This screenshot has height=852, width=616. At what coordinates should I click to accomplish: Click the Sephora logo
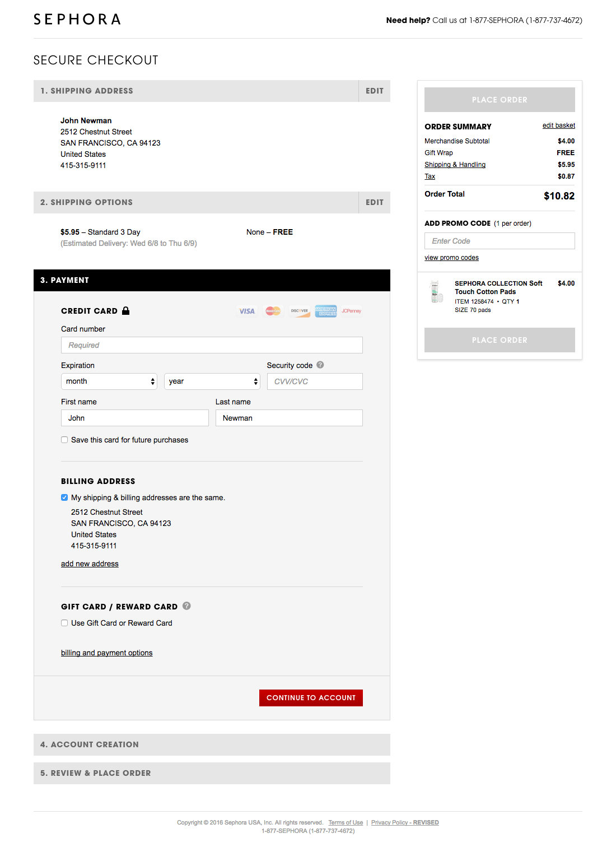click(77, 20)
